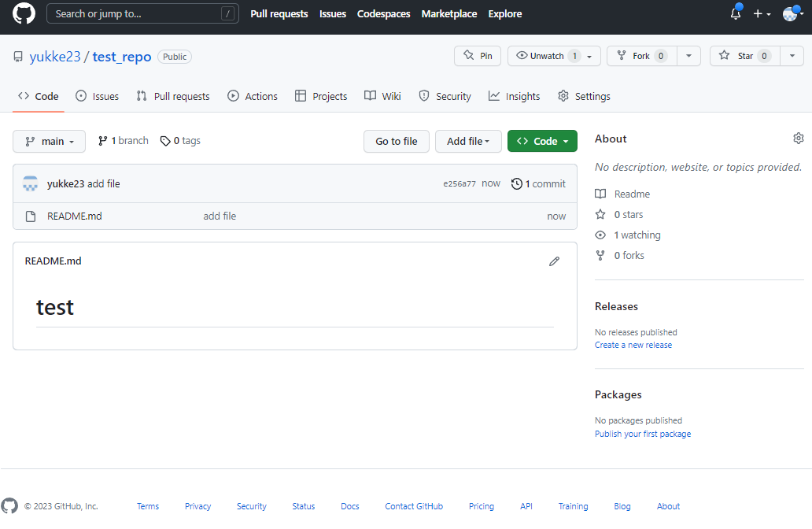Open the Packages heading link
The width and height of the screenshot is (812, 529).
[x=618, y=395]
